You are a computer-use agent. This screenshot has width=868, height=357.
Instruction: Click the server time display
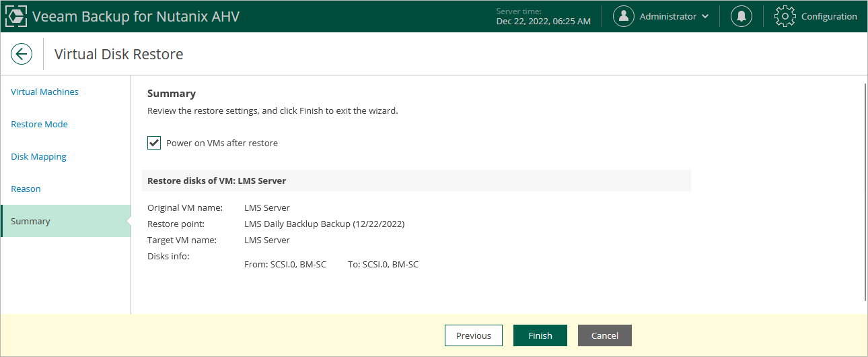544,16
